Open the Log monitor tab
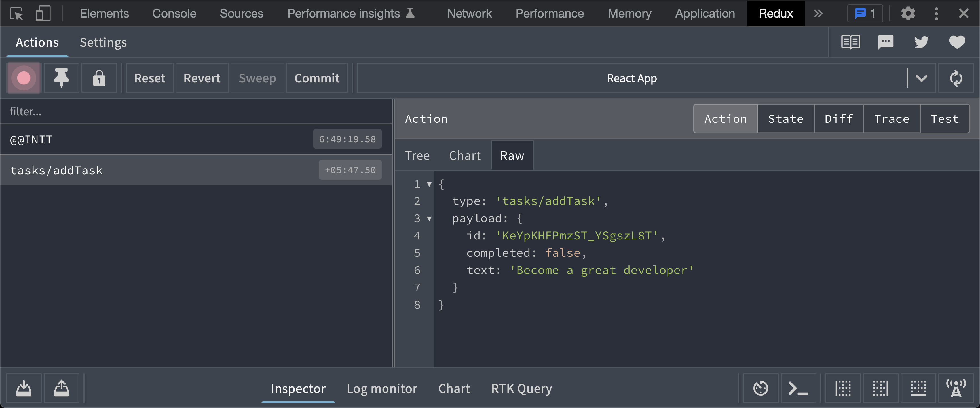Image resolution: width=980 pixels, height=408 pixels. [x=382, y=388]
